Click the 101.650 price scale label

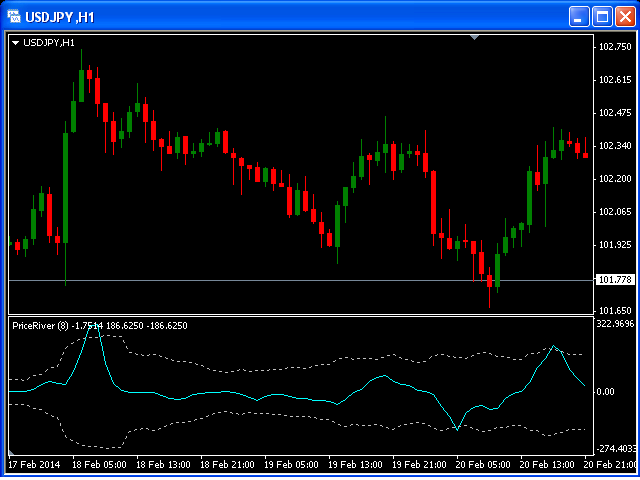[x=615, y=311]
